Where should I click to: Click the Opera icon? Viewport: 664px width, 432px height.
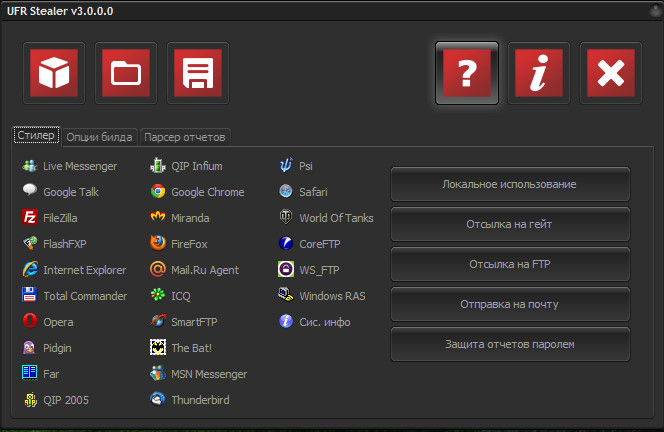(30, 321)
